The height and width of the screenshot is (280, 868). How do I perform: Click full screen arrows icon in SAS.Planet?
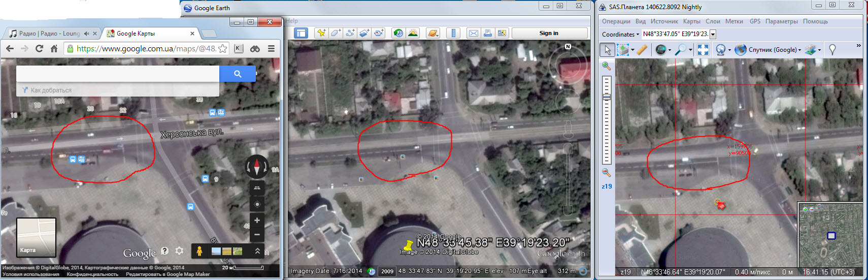[703, 49]
